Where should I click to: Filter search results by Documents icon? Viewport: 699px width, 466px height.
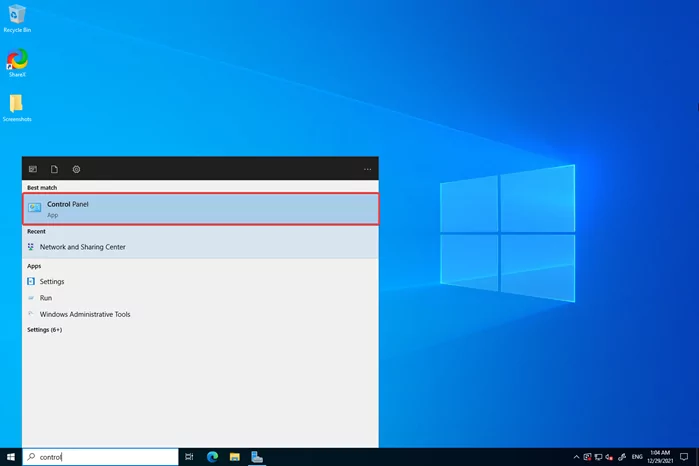[54, 169]
